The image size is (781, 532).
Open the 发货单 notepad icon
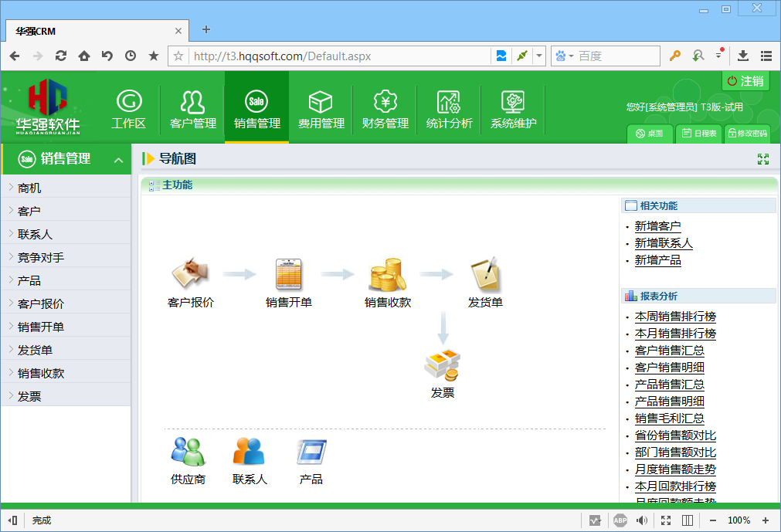485,273
